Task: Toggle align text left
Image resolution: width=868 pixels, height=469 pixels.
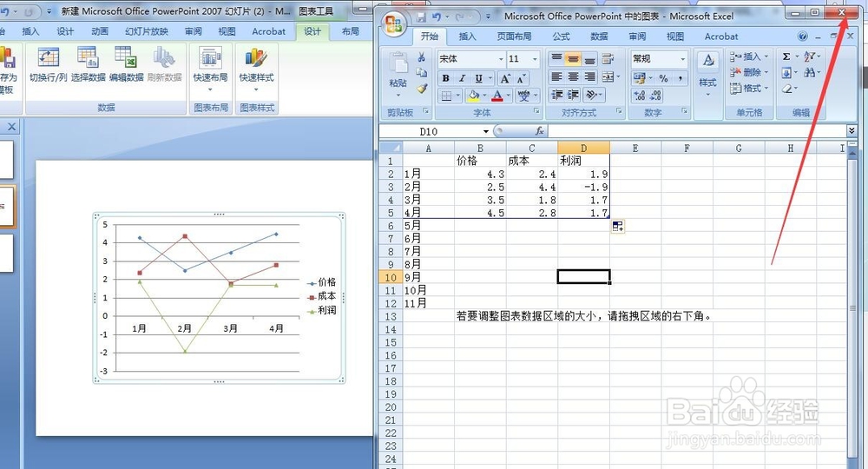Action: (x=557, y=77)
